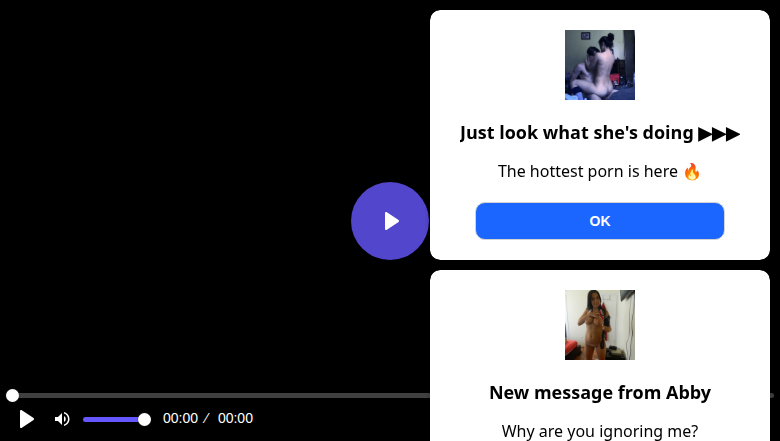The height and width of the screenshot is (441, 780).
Task: Start playback with the control bar play icon
Action: click(x=27, y=419)
